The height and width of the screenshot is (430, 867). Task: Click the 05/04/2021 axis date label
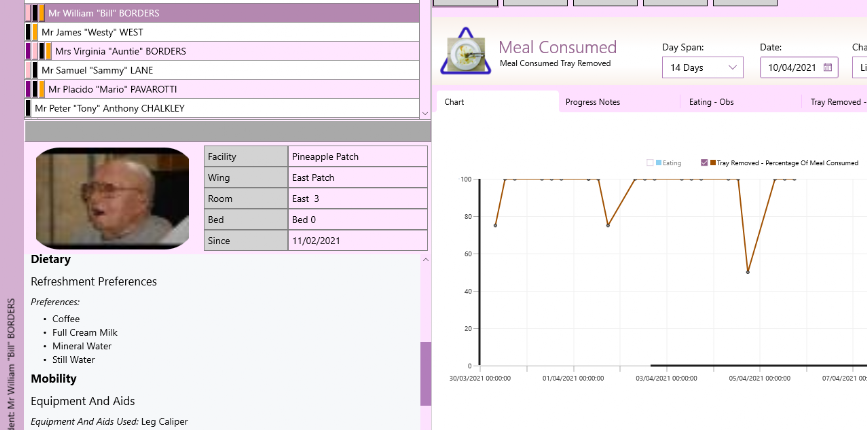pyautogui.click(x=759, y=379)
